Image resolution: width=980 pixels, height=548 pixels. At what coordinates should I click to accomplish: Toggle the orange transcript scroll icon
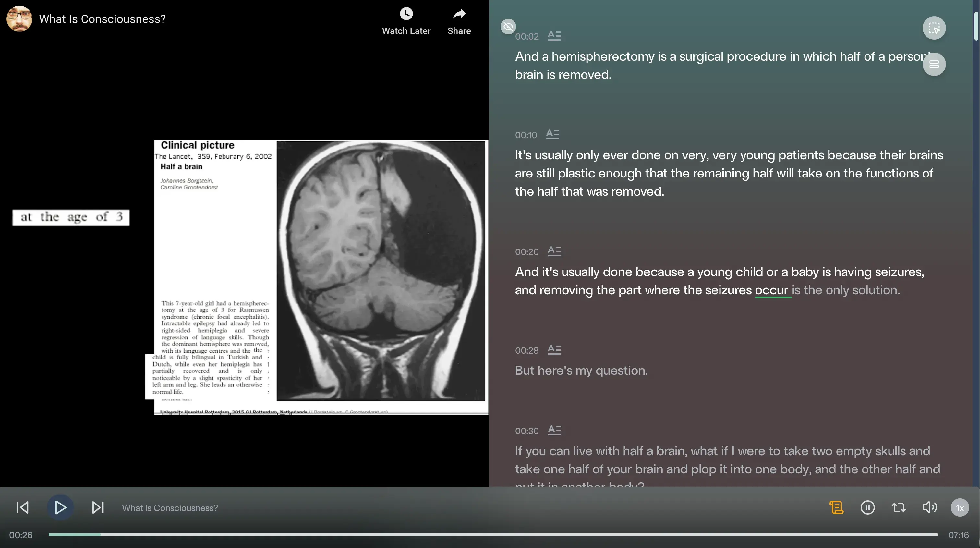pos(836,507)
